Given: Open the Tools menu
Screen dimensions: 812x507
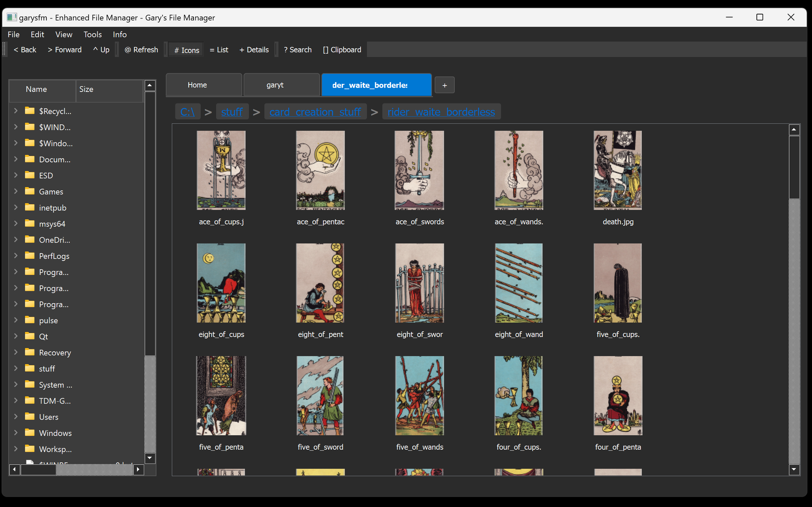Looking at the screenshot, I should 93,35.
